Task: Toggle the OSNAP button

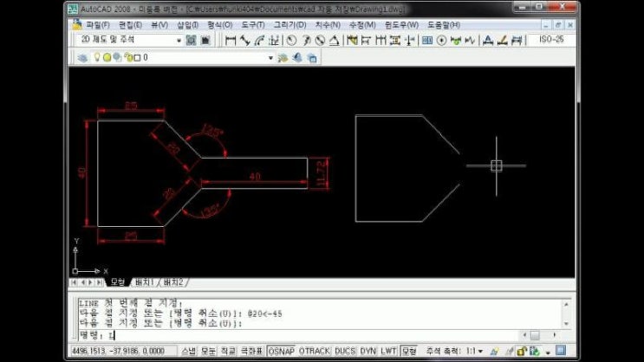Action: 282,351
